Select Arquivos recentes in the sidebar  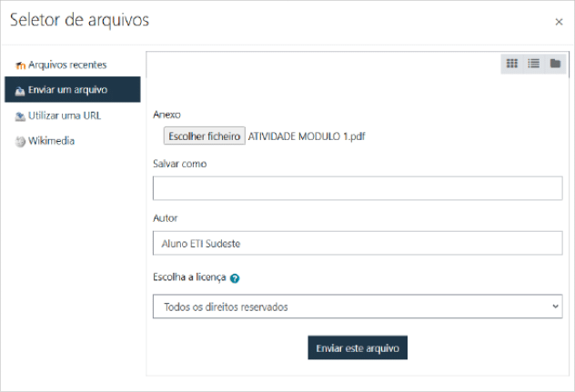pyautogui.click(x=67, y=65)
